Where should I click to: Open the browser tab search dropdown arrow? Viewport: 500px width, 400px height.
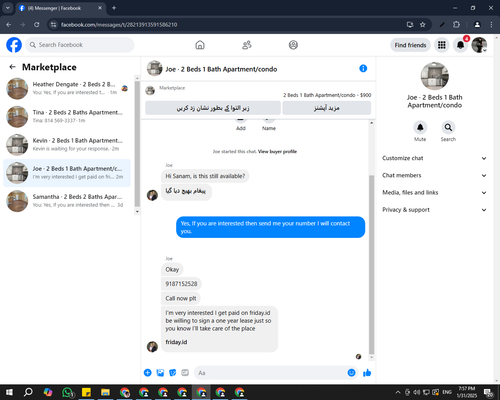click(8, 8)
